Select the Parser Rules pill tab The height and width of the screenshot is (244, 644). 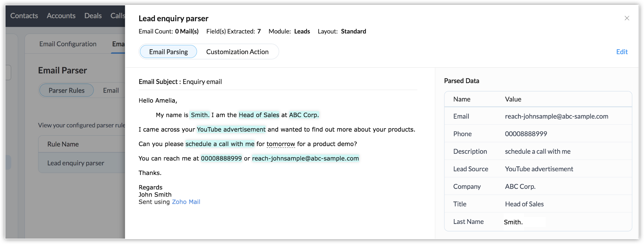pyautogui.click(x=66, y=90)
